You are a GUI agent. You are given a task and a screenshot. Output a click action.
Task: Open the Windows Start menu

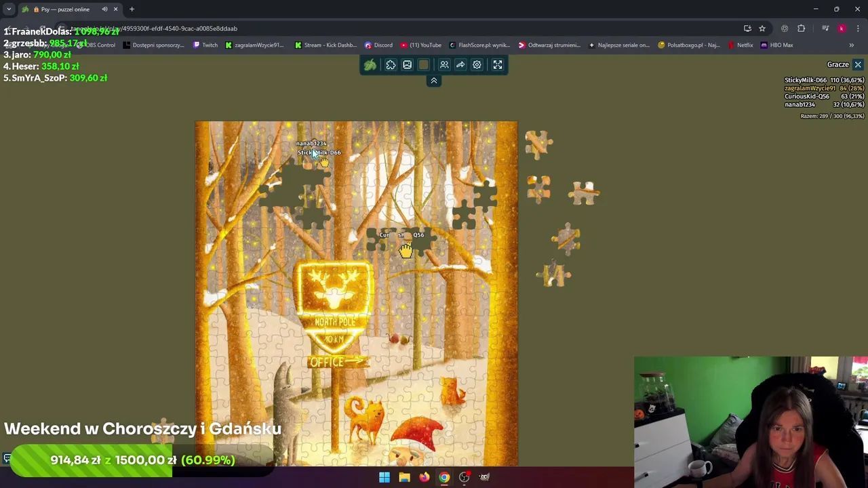point(384,477)
